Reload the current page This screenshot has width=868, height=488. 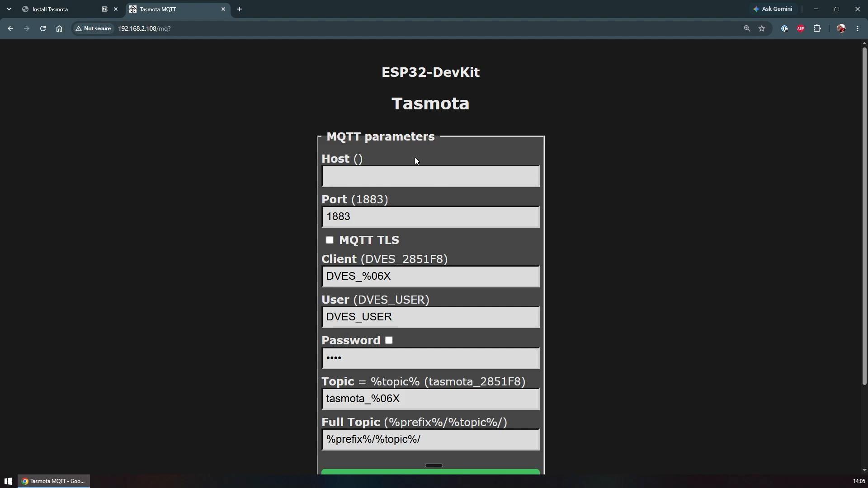[43, 28]
